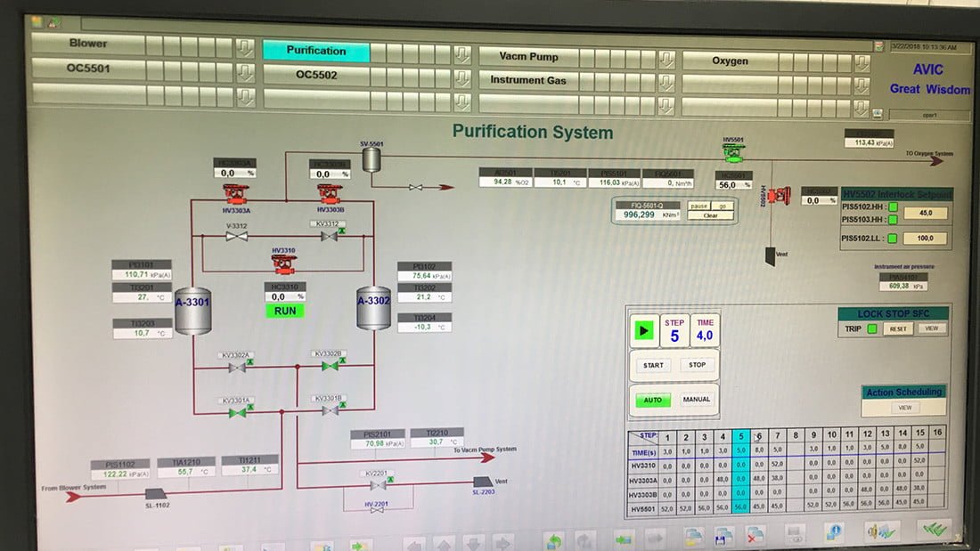Switch sequence mode to AUTO
This screenshot has width=980, height=551.
click(653, 401)
